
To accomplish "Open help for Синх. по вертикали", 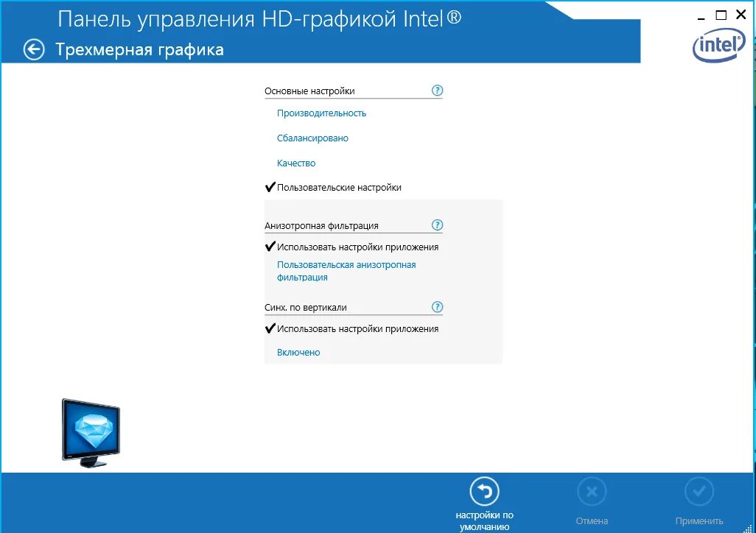I will [437, 307].
